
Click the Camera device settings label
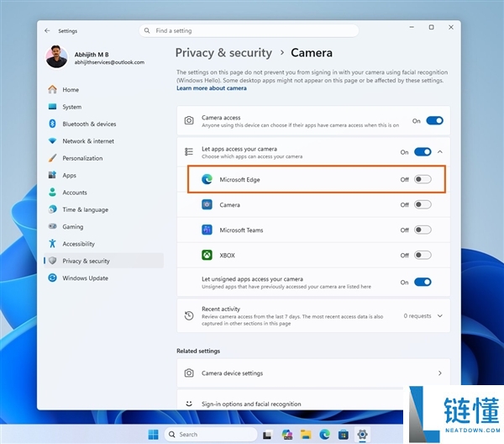[232, 373]
